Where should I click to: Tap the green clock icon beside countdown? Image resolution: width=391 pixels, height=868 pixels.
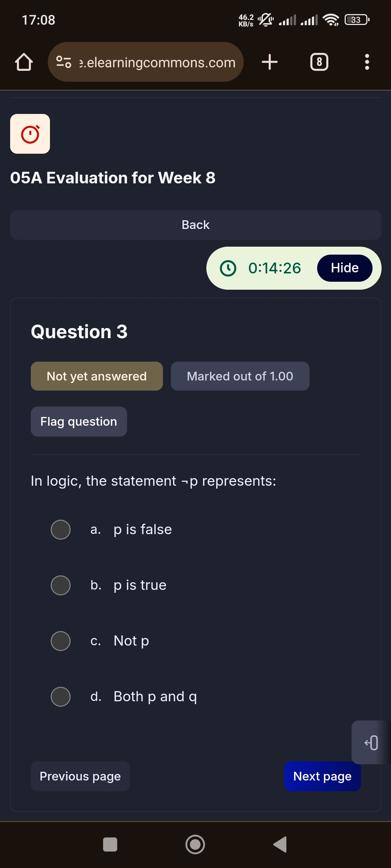(x=228, y=268)
